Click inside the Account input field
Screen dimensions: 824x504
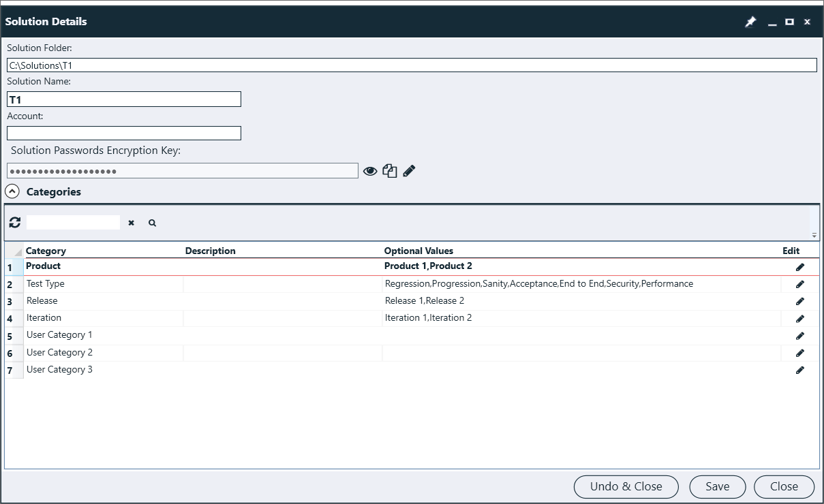point(123,133)
